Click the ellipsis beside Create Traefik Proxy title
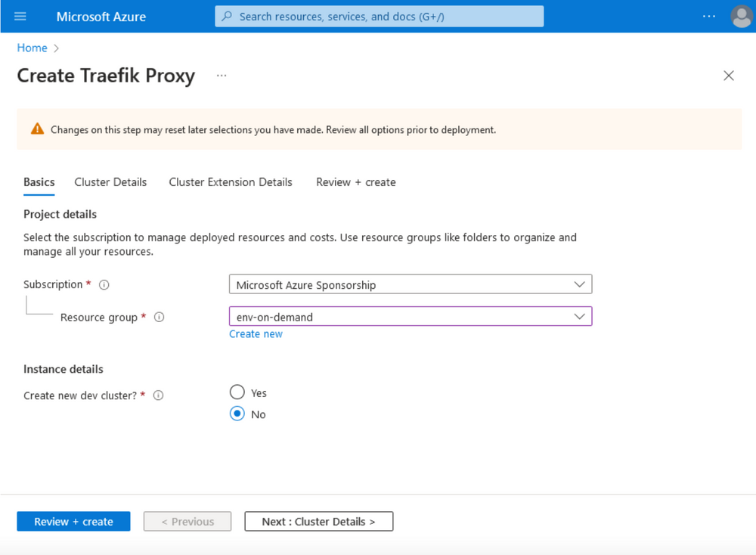Viewport: 756px width, 555px height. point(221,76)
